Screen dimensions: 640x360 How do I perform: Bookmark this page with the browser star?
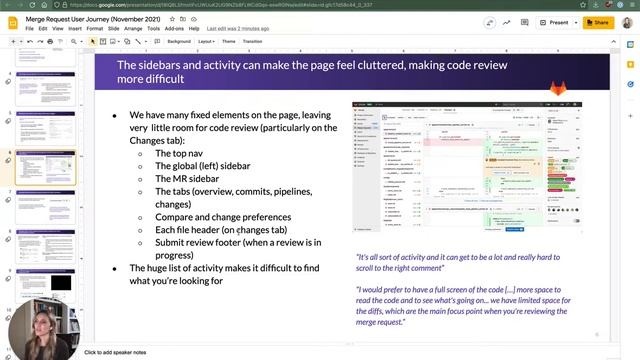[583, 5]
